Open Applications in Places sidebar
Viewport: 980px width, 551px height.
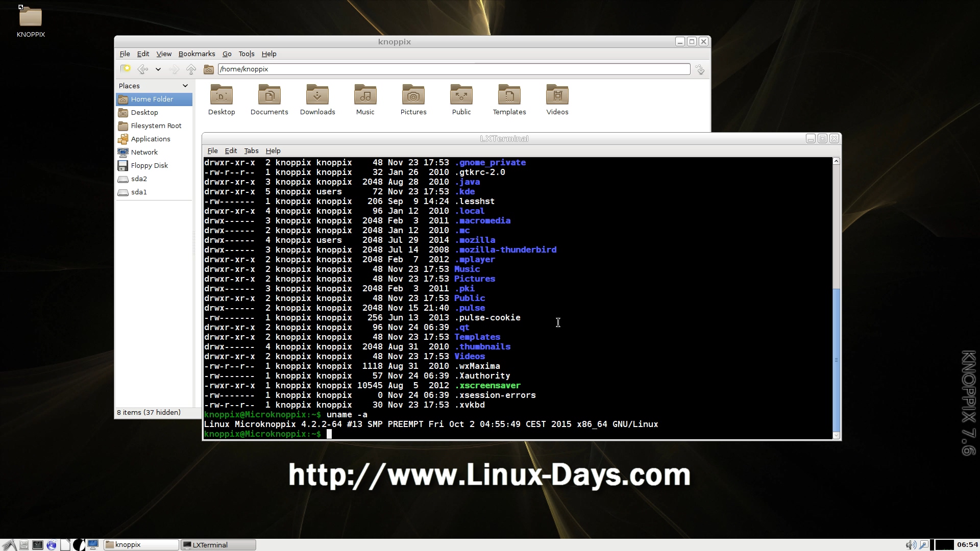click(154, 139)
